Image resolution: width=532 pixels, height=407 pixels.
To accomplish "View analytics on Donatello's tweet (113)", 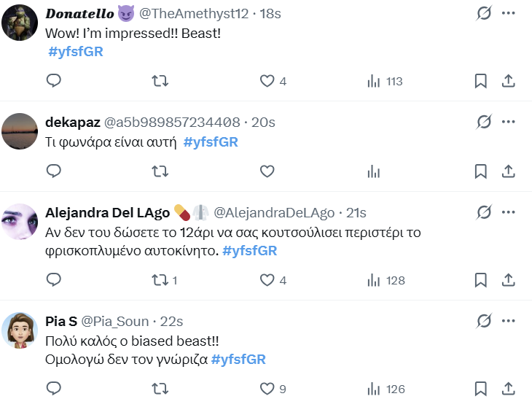I will click(374, 81).
